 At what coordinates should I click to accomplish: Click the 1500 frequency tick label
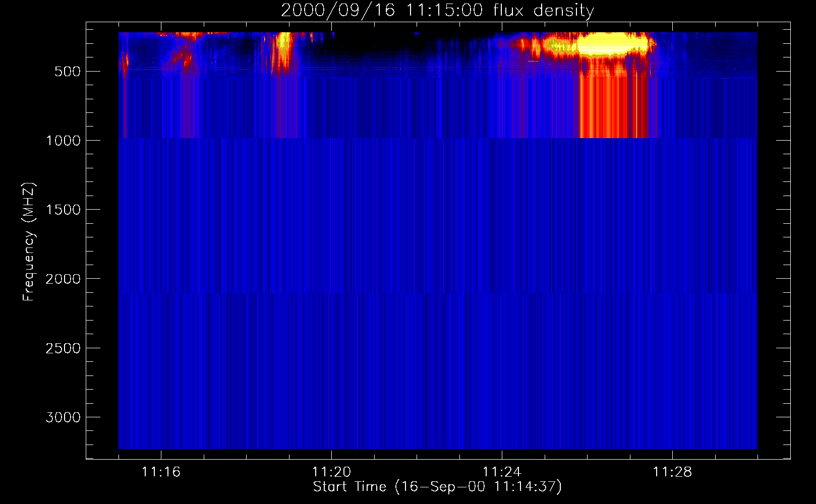tap(64, 210)
